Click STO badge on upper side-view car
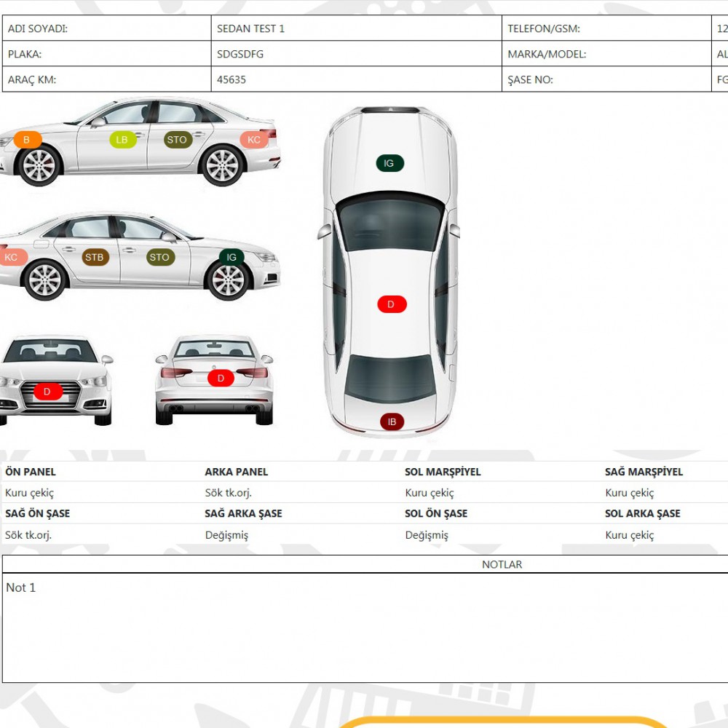 click(177, 140)
